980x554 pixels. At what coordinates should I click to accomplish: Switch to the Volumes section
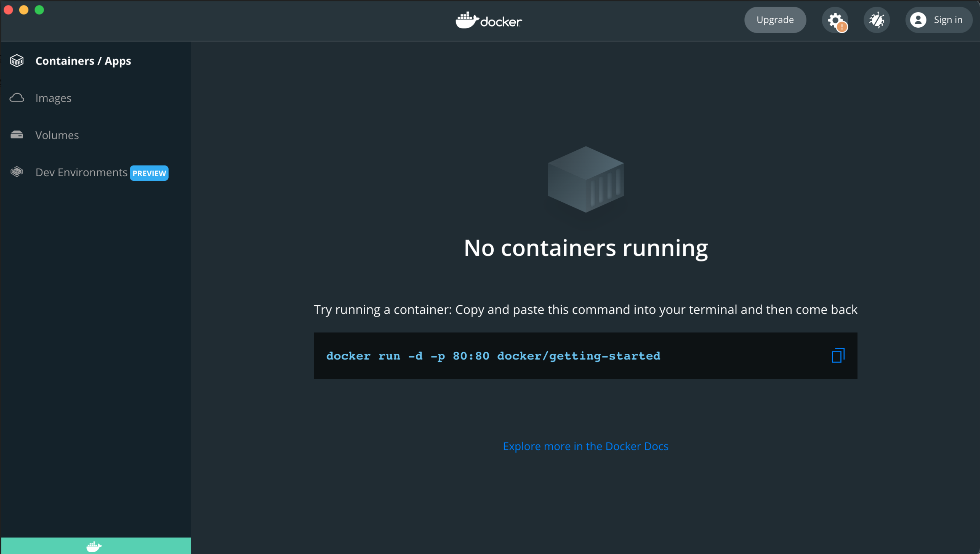[57, 135]
